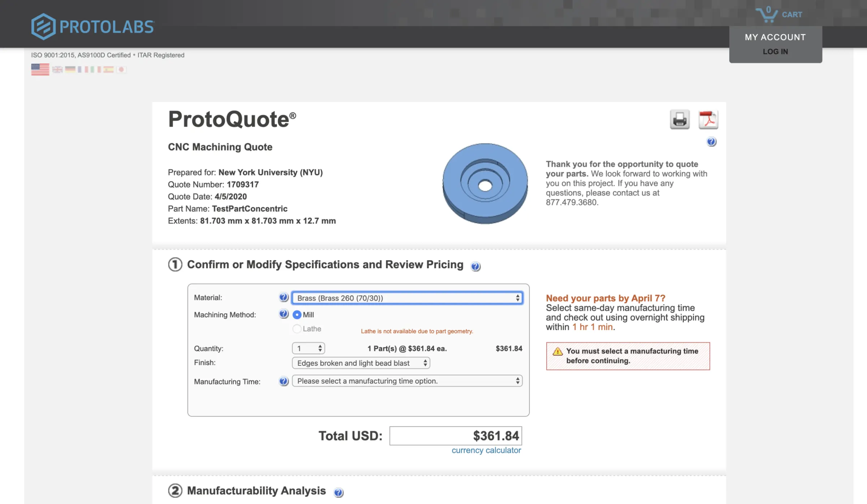Choose the German flag
This screenshot has height=504, width=867.
point(70,69)
